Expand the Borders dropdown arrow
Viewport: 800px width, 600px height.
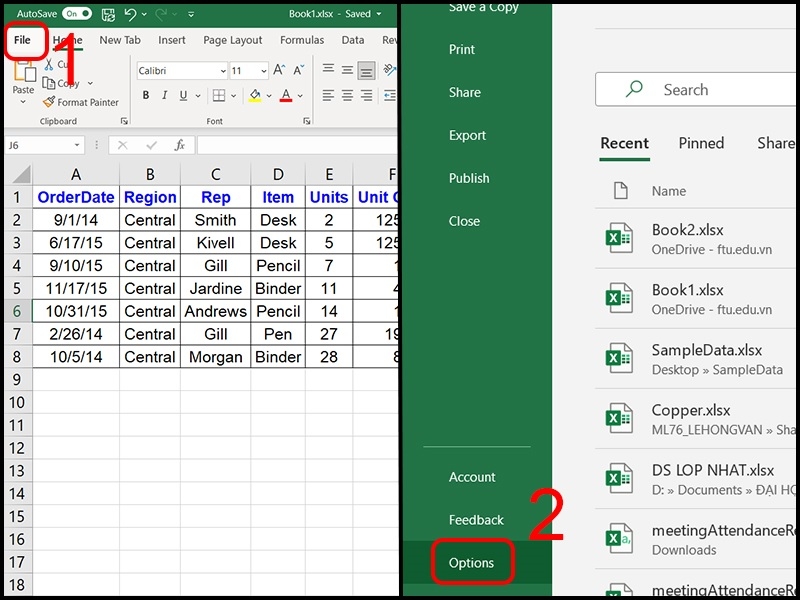tap(233, 95)
